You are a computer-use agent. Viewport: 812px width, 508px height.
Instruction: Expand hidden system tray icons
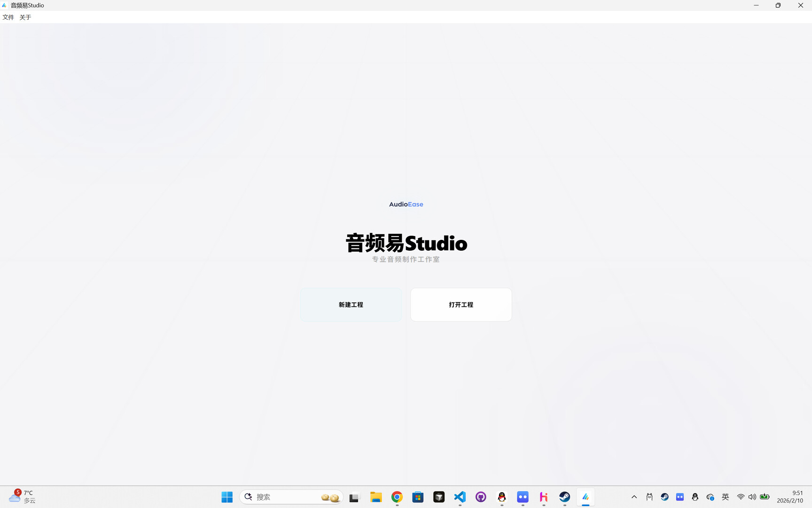click(x=634, y=497)
